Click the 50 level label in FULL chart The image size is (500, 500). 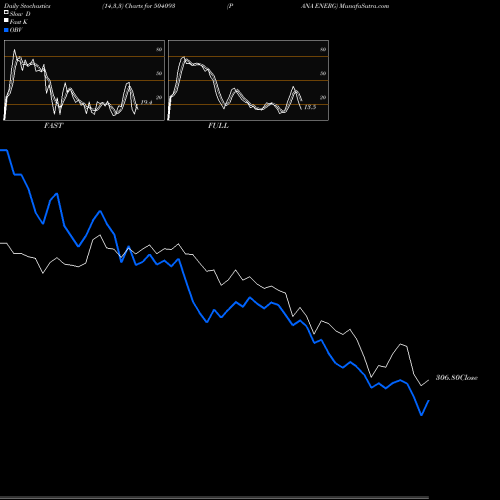click(x=323, y=73)
